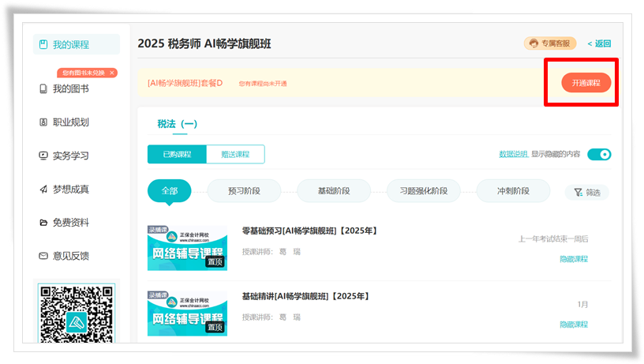Switch to 赠送课程 tab
Viewport: 644px width, 364px height.
(235, 154)
